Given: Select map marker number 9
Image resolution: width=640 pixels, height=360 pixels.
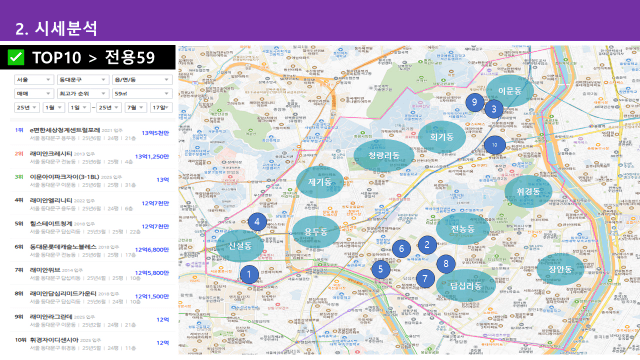Looking at the screenshot, I should point(474,102).
